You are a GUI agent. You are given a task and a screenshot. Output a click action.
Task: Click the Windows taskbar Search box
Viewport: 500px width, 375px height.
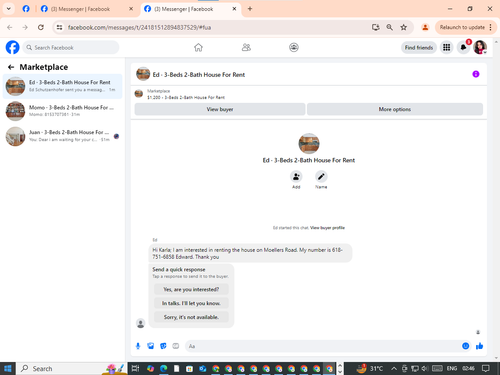point(72,368)
